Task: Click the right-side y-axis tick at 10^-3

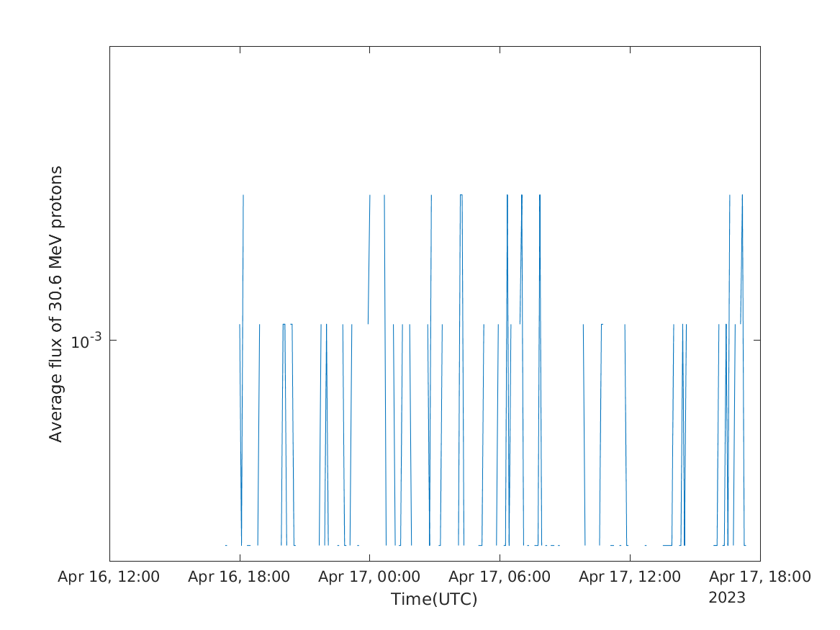Action: (x=757, y=340)
